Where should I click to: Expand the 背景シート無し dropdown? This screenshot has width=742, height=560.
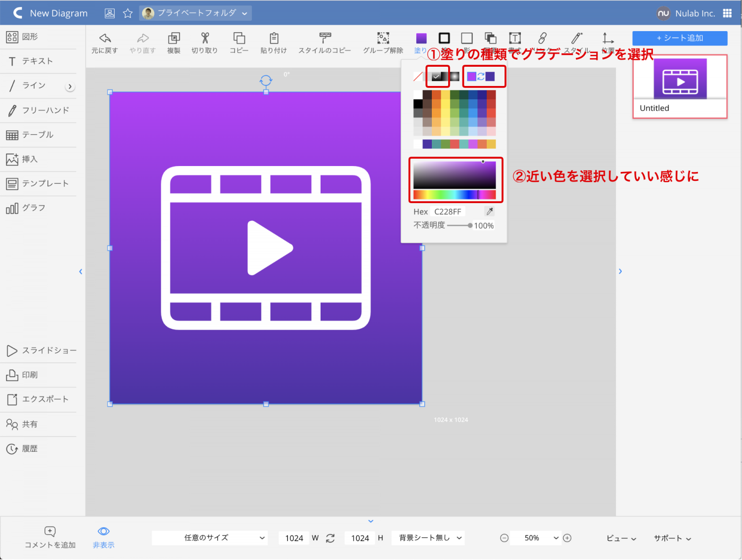click(x=428, y=538)
